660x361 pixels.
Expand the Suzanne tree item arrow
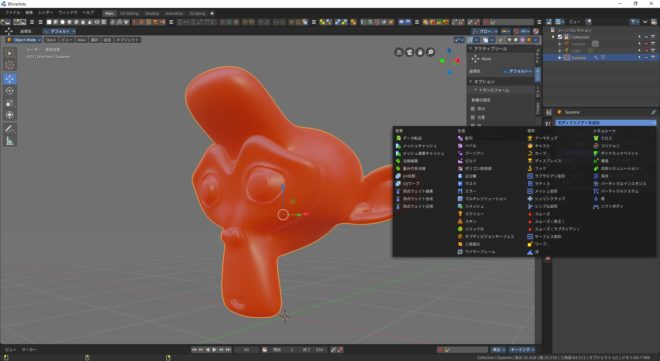559,58
